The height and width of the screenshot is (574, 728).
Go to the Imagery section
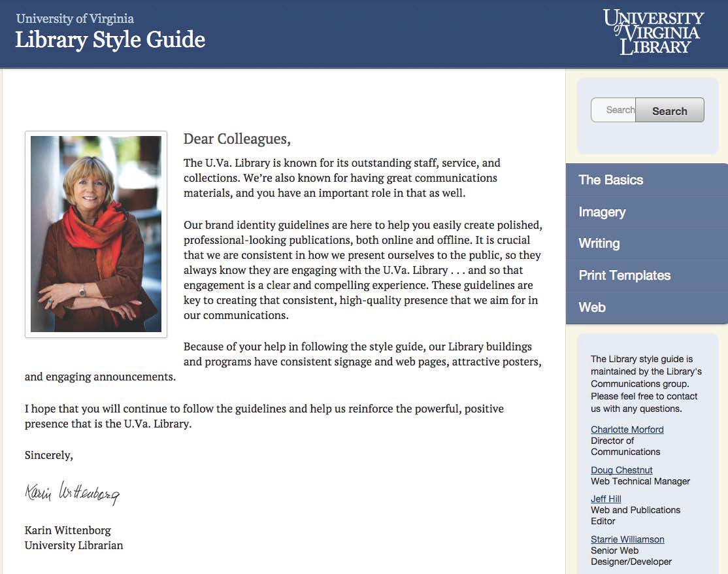click(602, 212)
